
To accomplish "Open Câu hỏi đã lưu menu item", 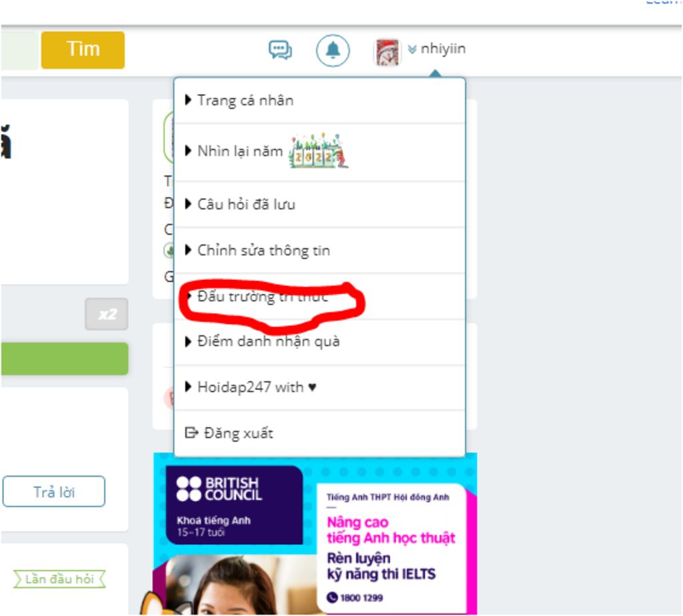I will (x=319, y=204).
